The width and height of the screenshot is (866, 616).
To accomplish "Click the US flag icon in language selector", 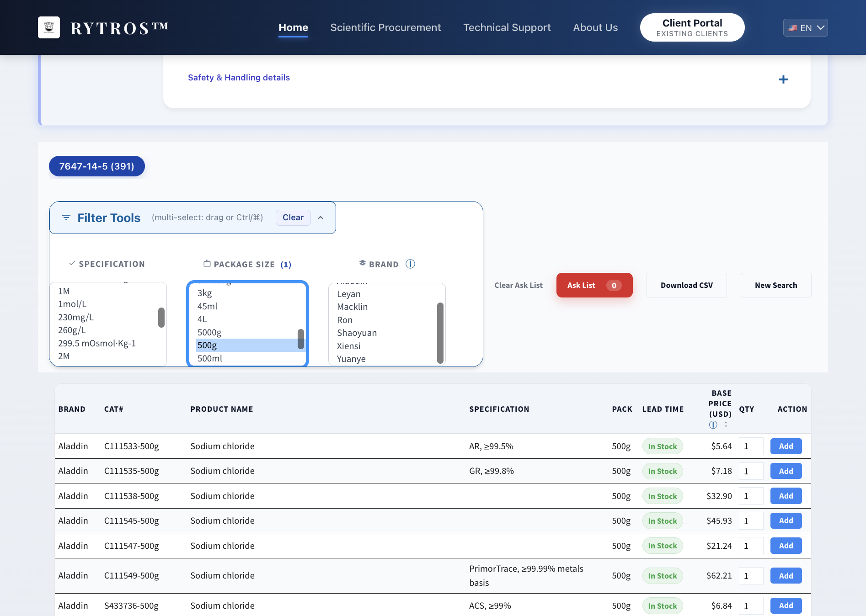I will pyautogui.click(x=793, y=28).
